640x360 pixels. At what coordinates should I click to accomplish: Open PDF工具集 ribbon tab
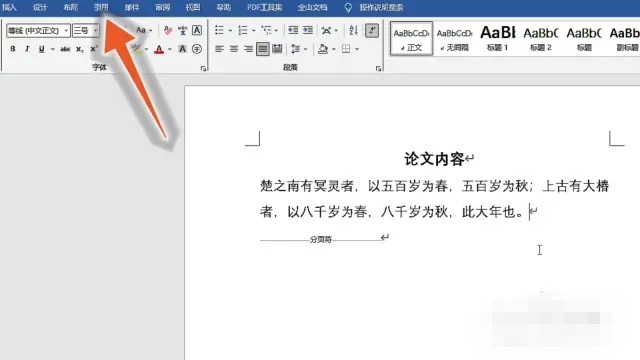point(264,7)
